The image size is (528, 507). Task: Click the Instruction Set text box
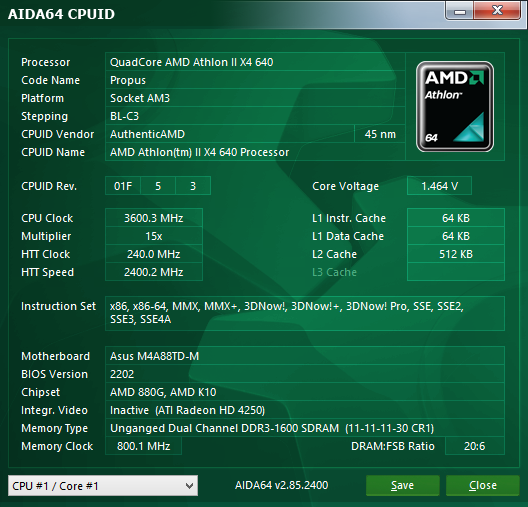point(305,313)
